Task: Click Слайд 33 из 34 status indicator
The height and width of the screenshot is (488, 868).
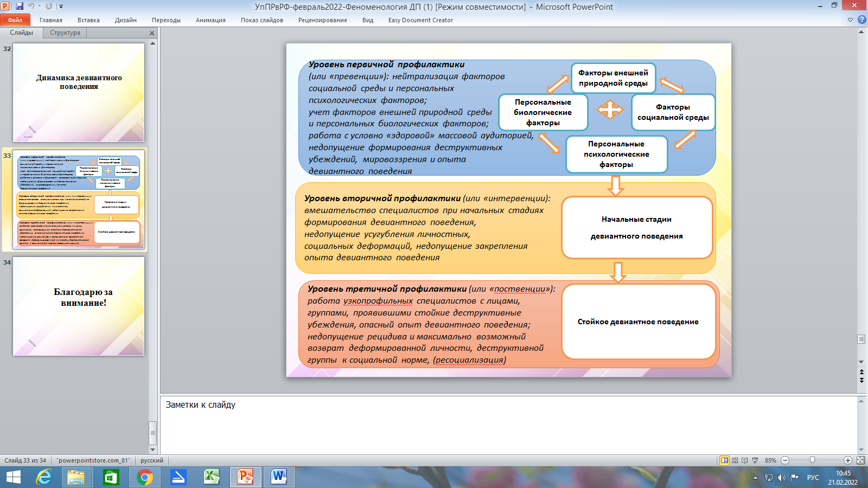Action: [25, 460]
